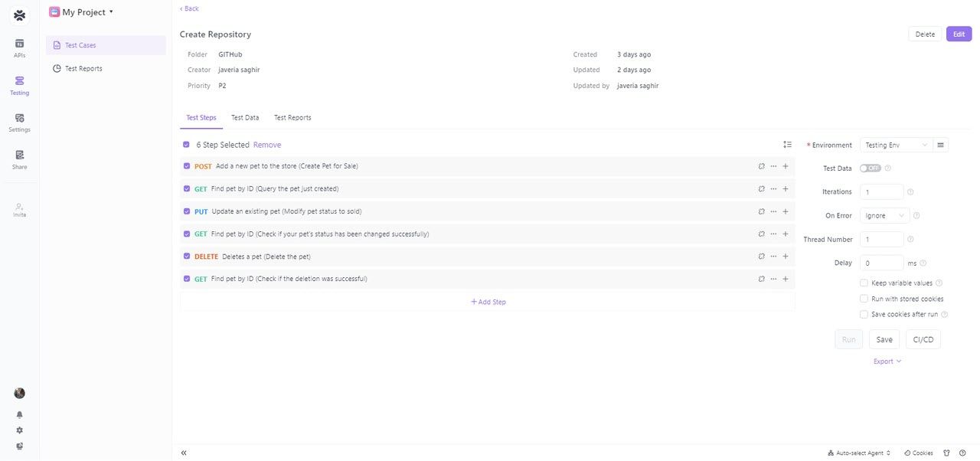This screenshot has height=461, width=980.
Task: Open more options for the POST step
Action: [x=773, y=166]
